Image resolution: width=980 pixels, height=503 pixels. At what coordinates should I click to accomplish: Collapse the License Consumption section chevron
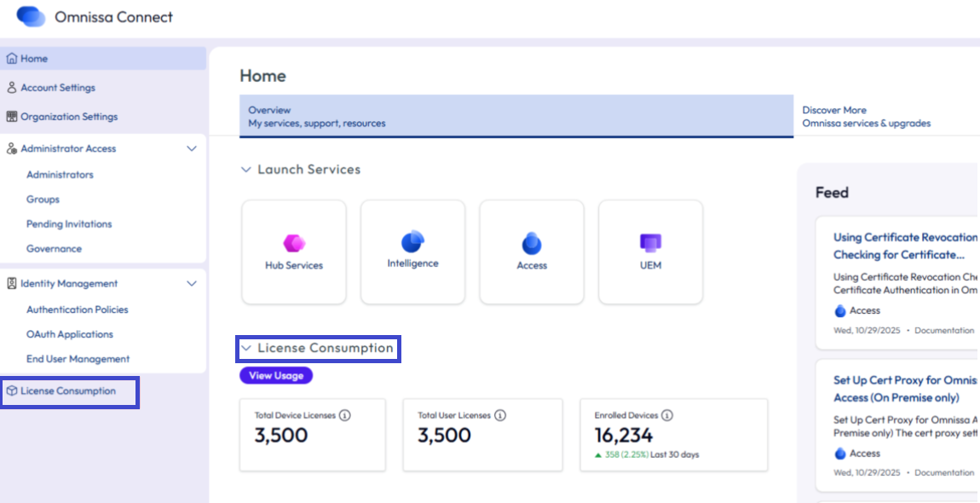click(x=245, y=348)
